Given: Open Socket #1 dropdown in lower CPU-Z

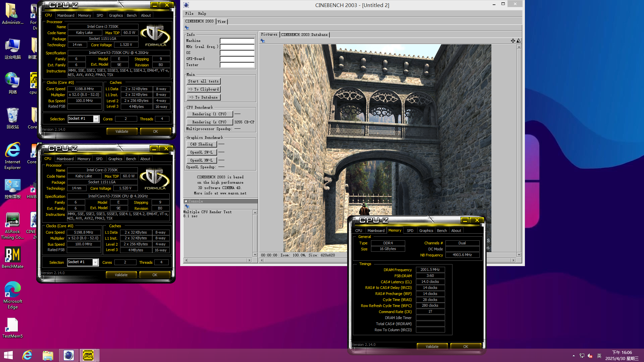Looking at the screenshot, I should click(95, 262).
